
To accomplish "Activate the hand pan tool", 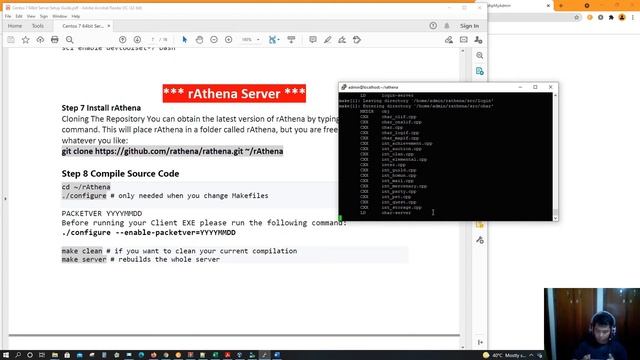I will click(x=199, y=40).
